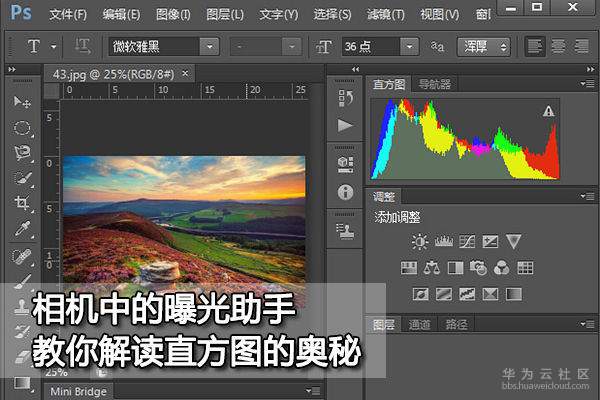Open the Clone Source panel icon

[x=345, y=231]
